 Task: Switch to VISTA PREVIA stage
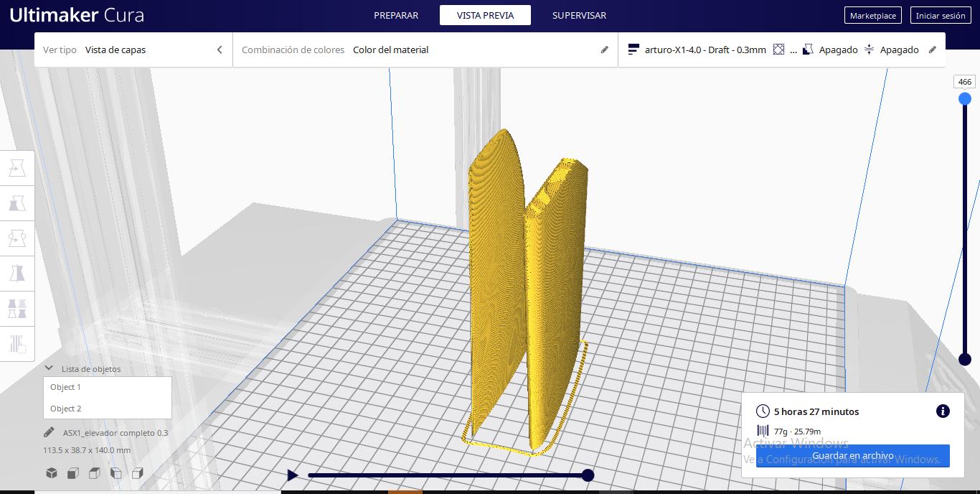[485, 15]
